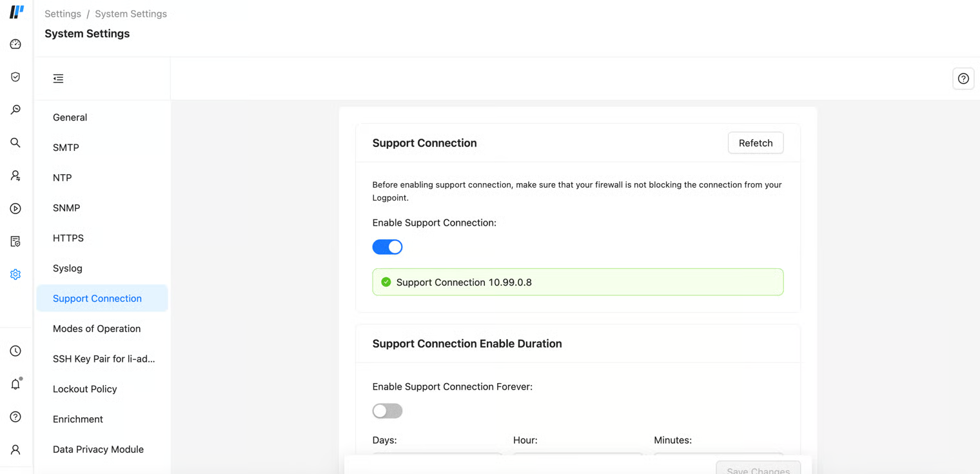Screen dimensions: 980x474
Task: Open the clock history icon in sidebar
Action: coord(15,351)
